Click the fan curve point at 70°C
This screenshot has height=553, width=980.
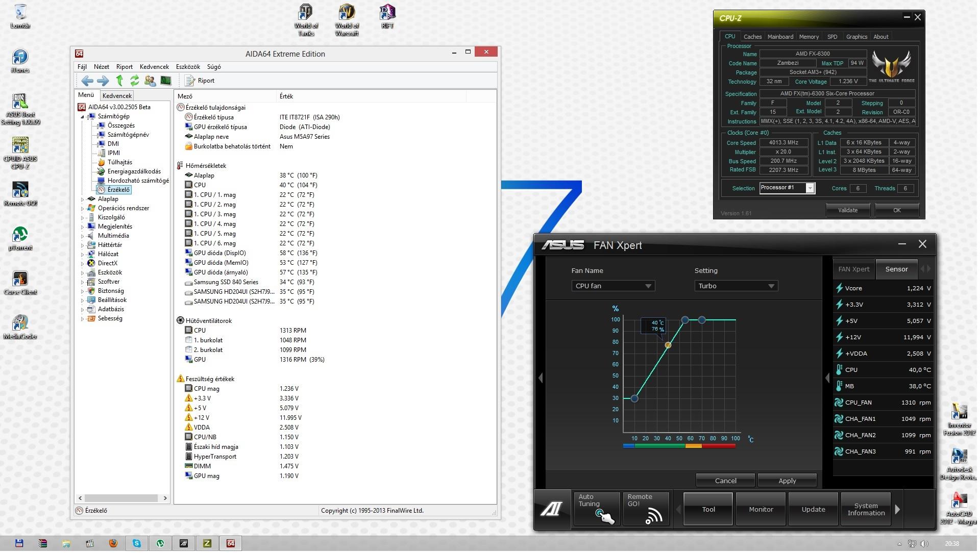pos(702,320)
